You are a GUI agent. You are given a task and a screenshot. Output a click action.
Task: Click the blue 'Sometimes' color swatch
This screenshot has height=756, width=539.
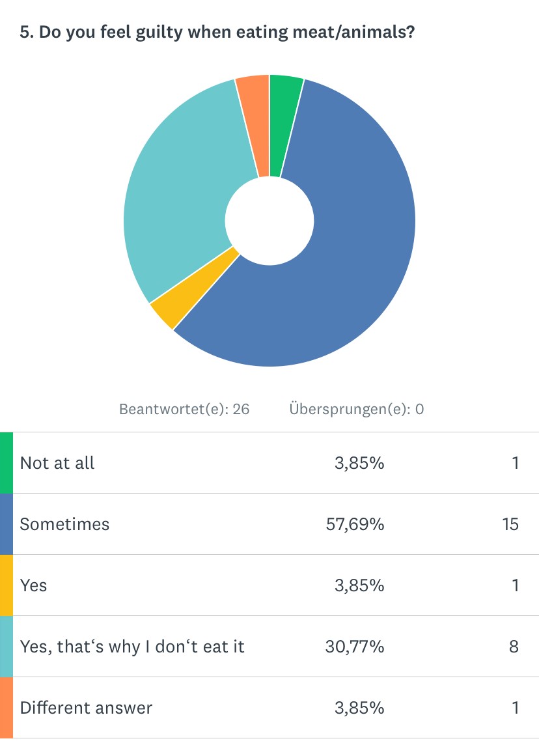point(7,524)
